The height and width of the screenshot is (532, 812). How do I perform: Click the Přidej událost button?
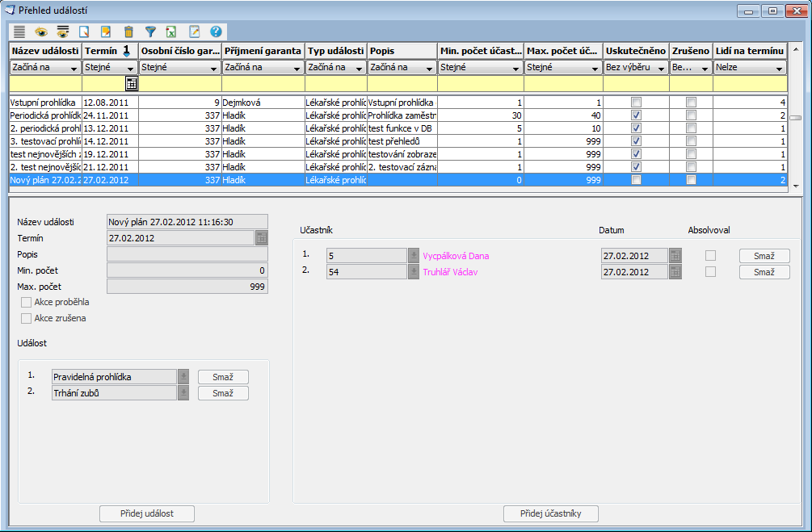pyautogui.click(x=147, y=513)
